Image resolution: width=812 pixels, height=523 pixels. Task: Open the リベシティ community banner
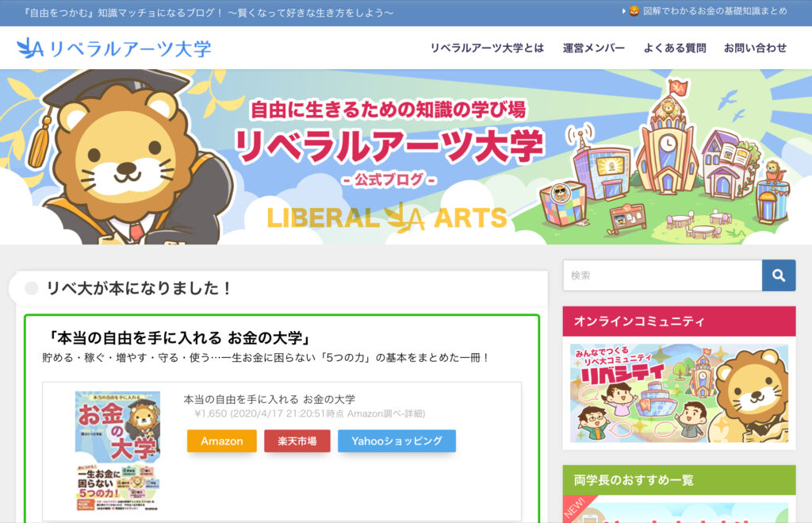point(679,394)
